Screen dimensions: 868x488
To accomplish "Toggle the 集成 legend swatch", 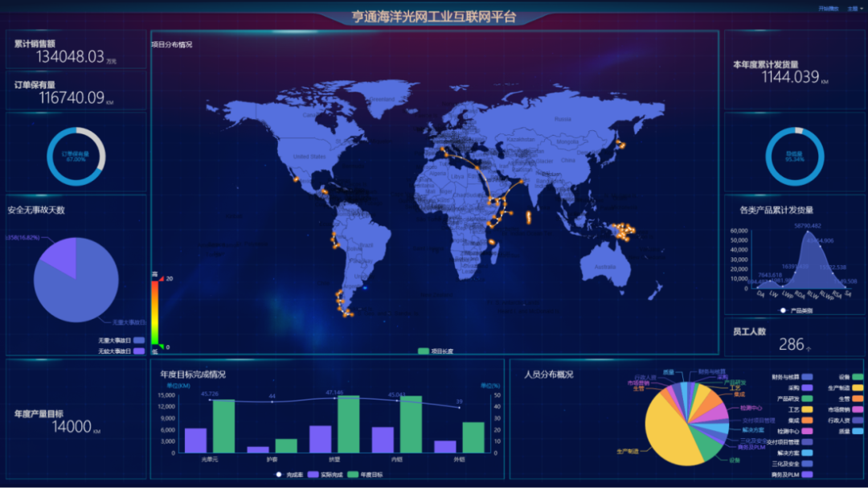I will coord(807,420).
